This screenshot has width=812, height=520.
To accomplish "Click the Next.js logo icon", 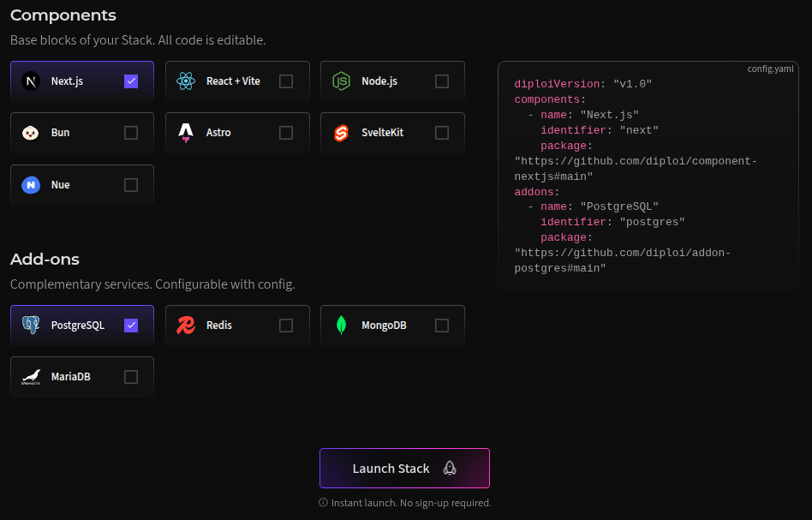I will (31, 81).
